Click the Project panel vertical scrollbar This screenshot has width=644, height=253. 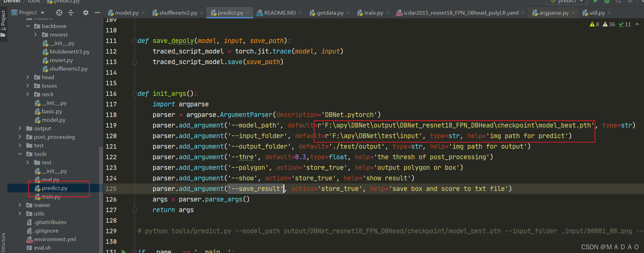tap(100, 199)
